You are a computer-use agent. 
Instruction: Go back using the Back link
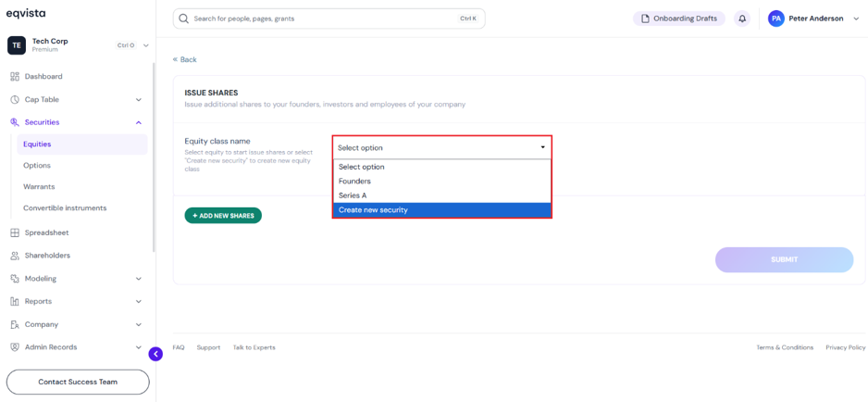click(184, 59)
